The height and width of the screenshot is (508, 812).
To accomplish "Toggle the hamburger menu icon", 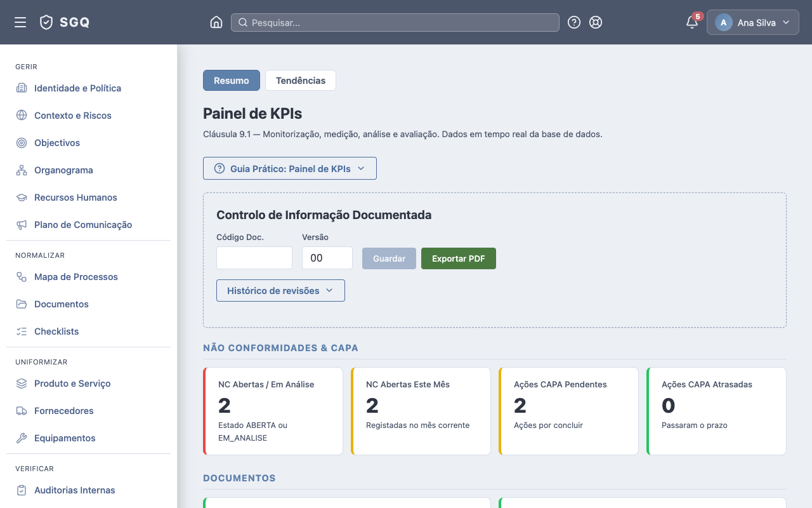I will click(20, 22).
